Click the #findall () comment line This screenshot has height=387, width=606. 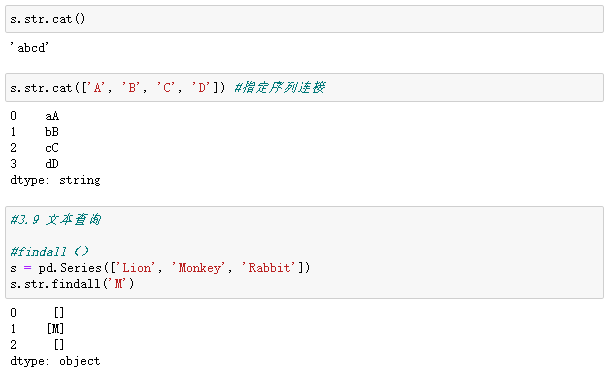pyautogui.click(x=49, y=252)
